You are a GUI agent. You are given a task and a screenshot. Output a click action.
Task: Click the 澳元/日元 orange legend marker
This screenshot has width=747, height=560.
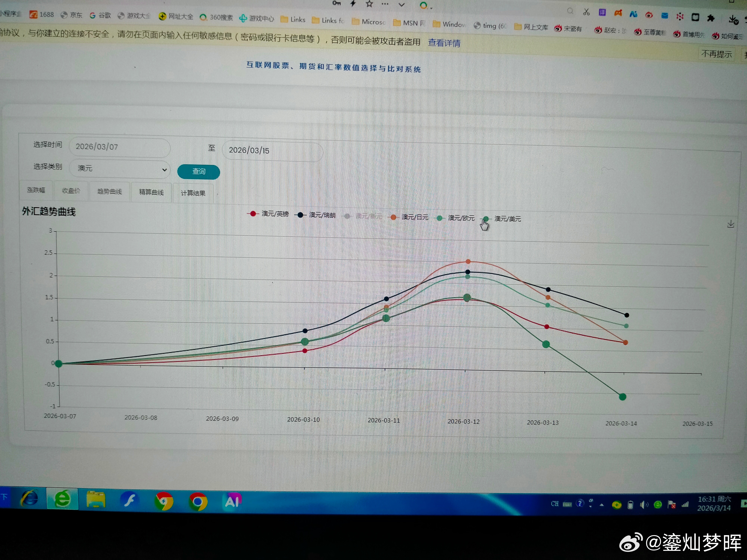[393, 217]
